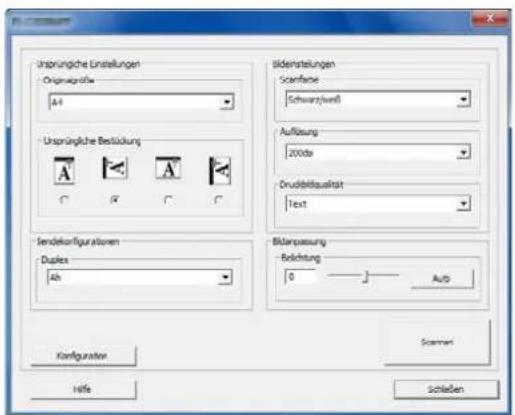Close the dialog with the red X

490,18
